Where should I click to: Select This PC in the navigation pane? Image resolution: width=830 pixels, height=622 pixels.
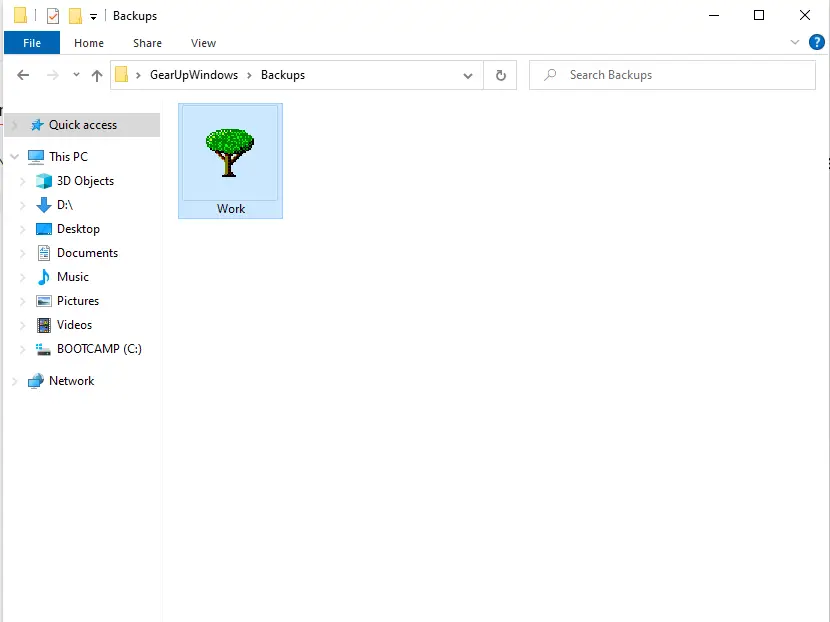pyautogui.click(x=68, y=157)
